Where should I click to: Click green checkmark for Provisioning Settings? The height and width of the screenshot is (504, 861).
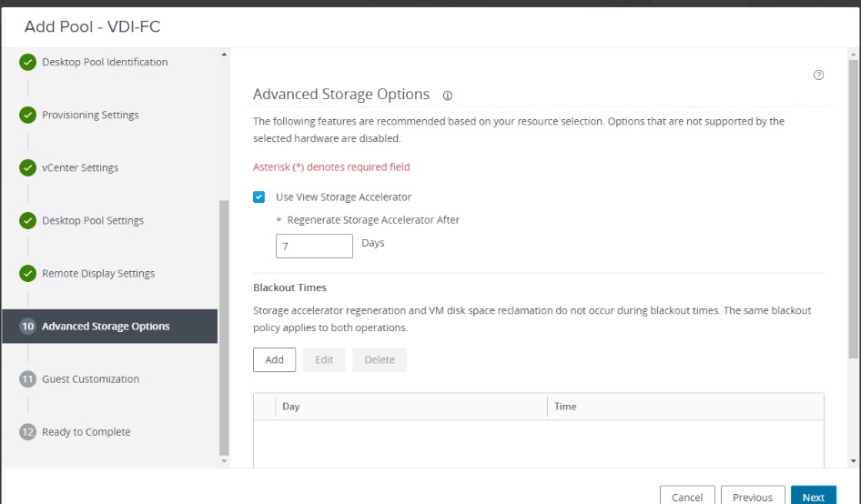click(27, 116)
